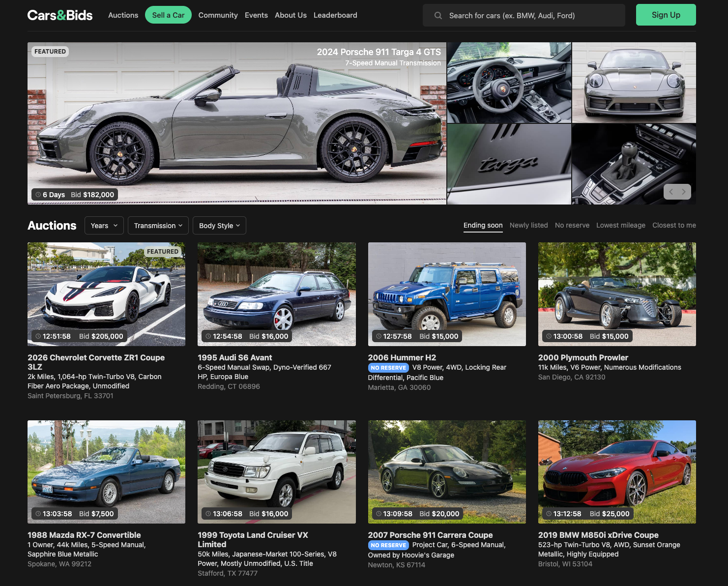Click Mazda RX-7 timer and $7,500 bid badge

[75, 514]
